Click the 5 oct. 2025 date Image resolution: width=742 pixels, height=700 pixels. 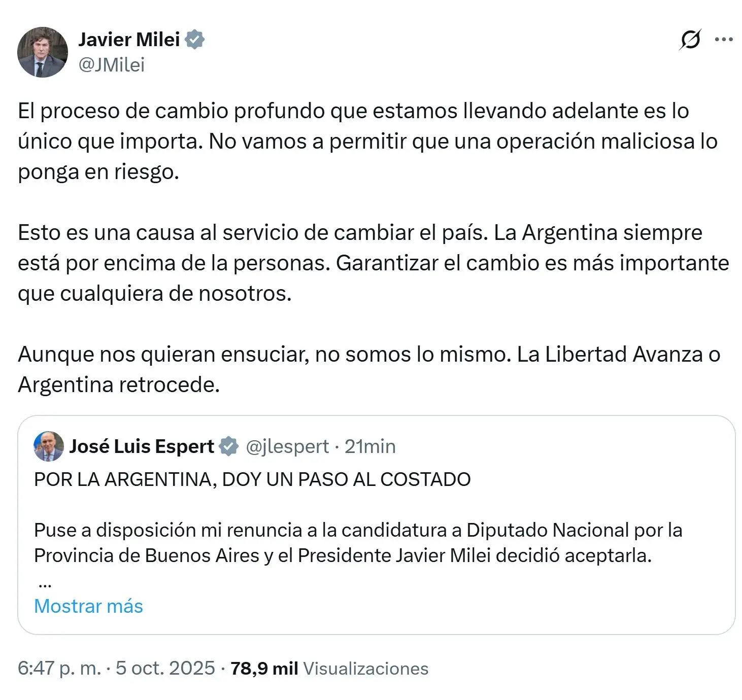click(x=165, y=668)
